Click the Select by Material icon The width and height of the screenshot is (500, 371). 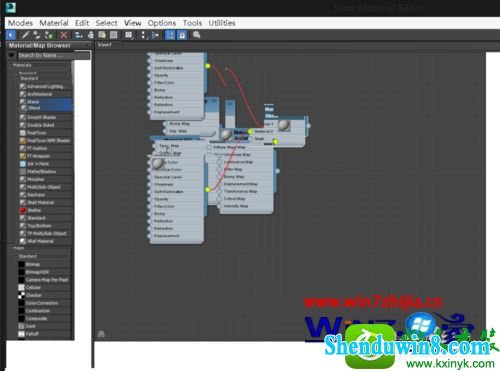(x=197, y=35)
